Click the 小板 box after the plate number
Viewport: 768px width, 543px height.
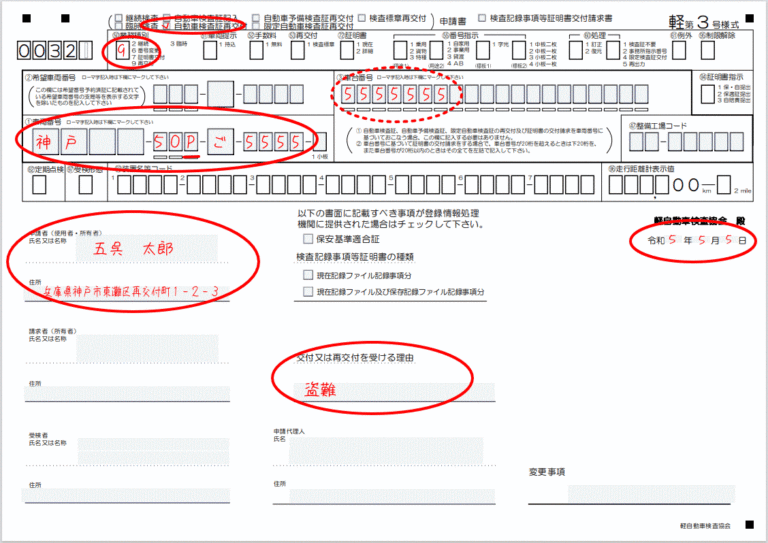pyautogui.click(x=319, y=142)
